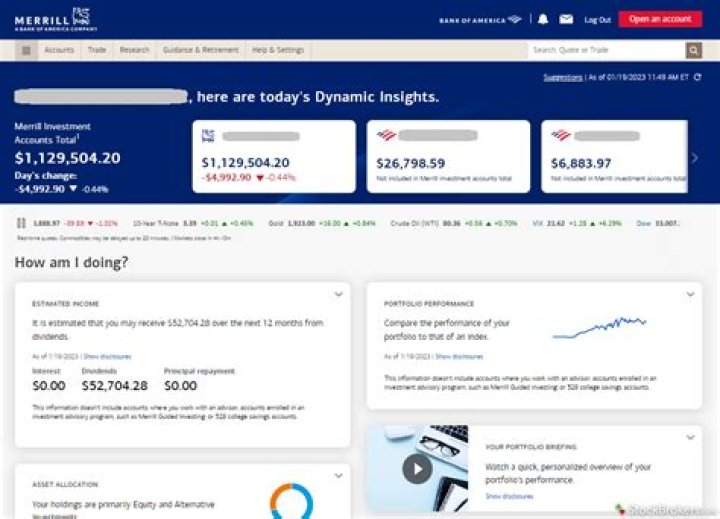
Task: Open the Guidance & Retirement menu
Action: [201, 50]
